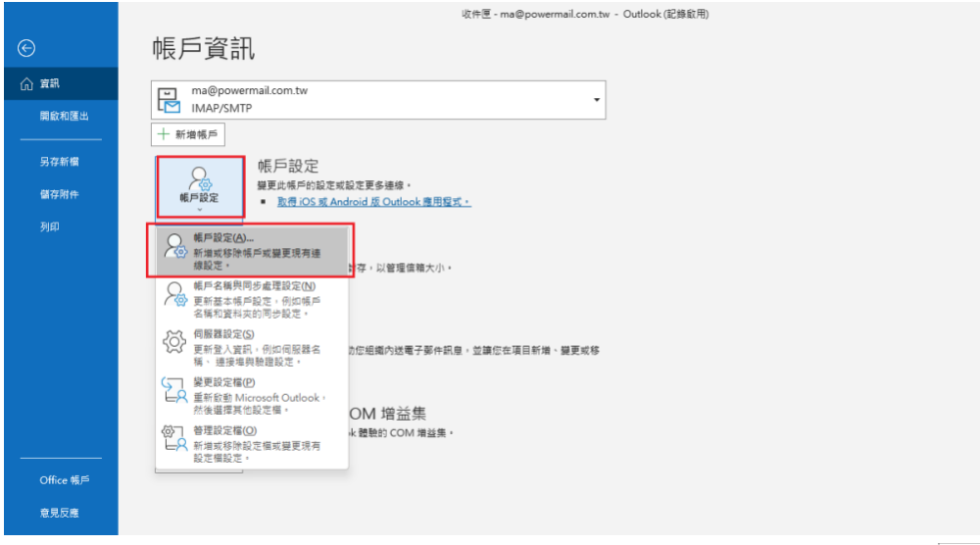The height and width of the screenshot is (545, 980).
Task: Click the green plus icon on 新增帳戶
Action: (x=163, y=133)
